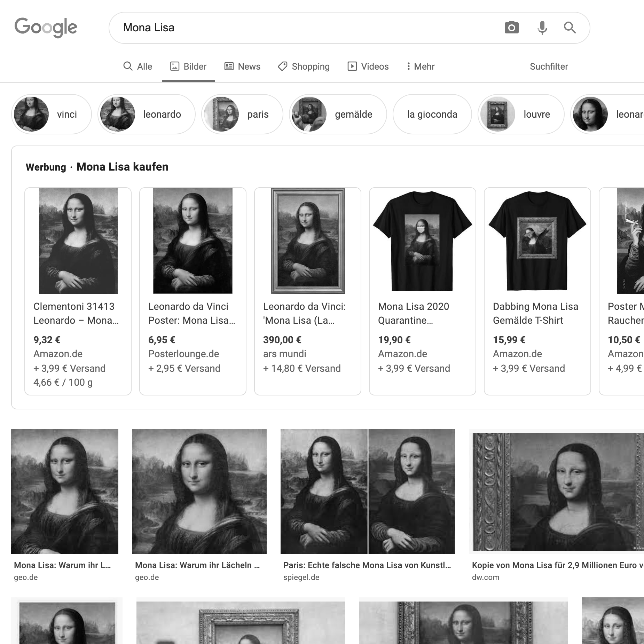
Task: Open dw.com Mona Lisa copy image
Action: click(x=557, y=491)
